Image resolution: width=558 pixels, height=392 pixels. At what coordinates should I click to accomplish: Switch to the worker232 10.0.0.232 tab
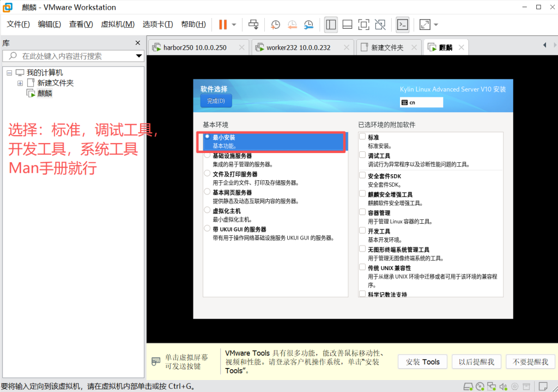[298, 47]
